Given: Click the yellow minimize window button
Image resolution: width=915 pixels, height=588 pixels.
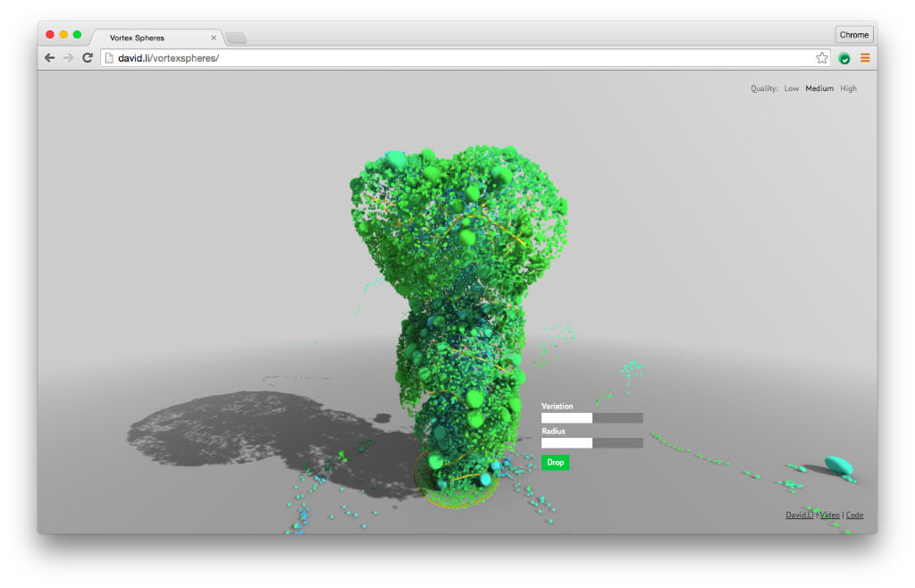Looking at the screenshot, I should (63, 35).
